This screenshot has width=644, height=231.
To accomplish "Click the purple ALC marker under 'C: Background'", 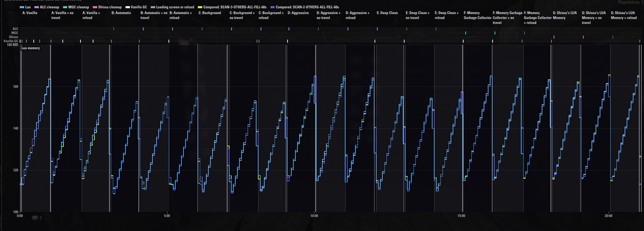I will point(202,29).
